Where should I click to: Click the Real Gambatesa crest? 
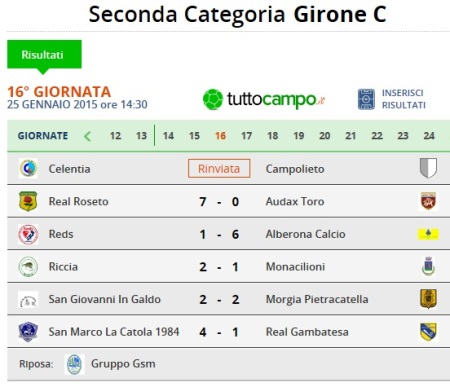pyautogui.click(x=428, y=332)
